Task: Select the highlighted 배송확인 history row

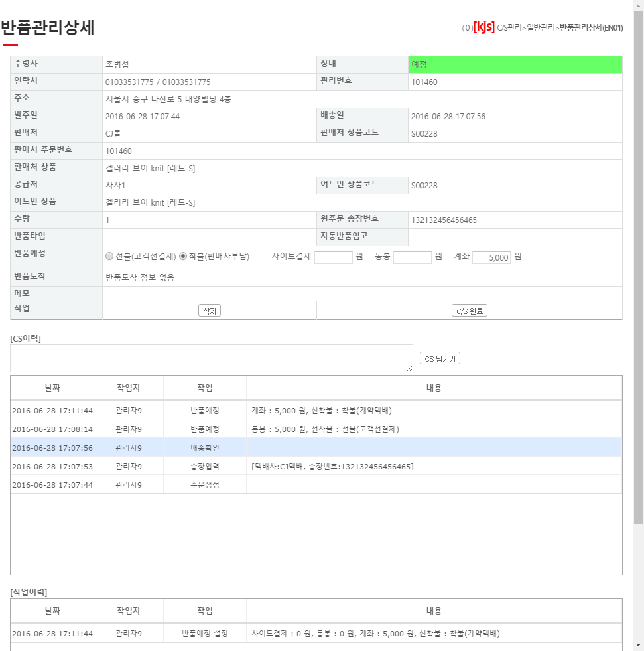Action: click(316, 447)
